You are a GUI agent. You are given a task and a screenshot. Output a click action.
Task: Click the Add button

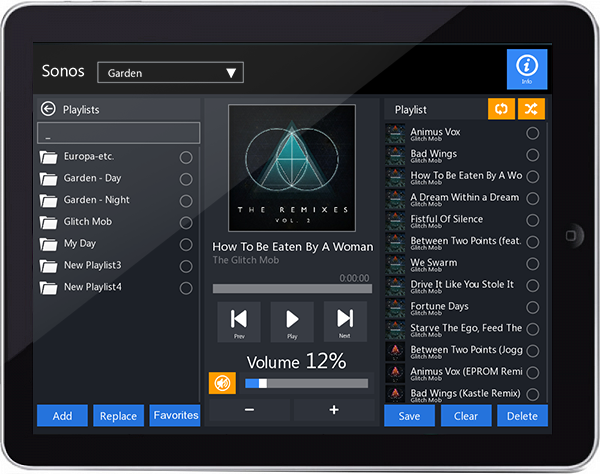[x=62, y=415]
